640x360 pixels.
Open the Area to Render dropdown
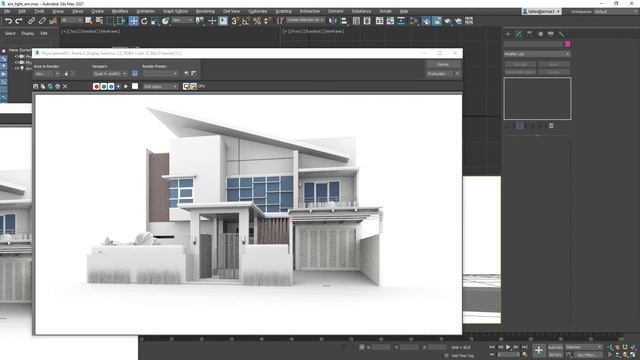(47, 74)
